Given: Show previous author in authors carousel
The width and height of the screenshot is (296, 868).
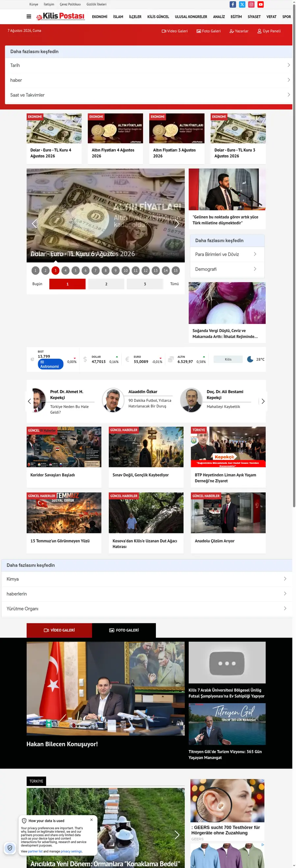Looking at the screenshot, I should click(29, 401).
